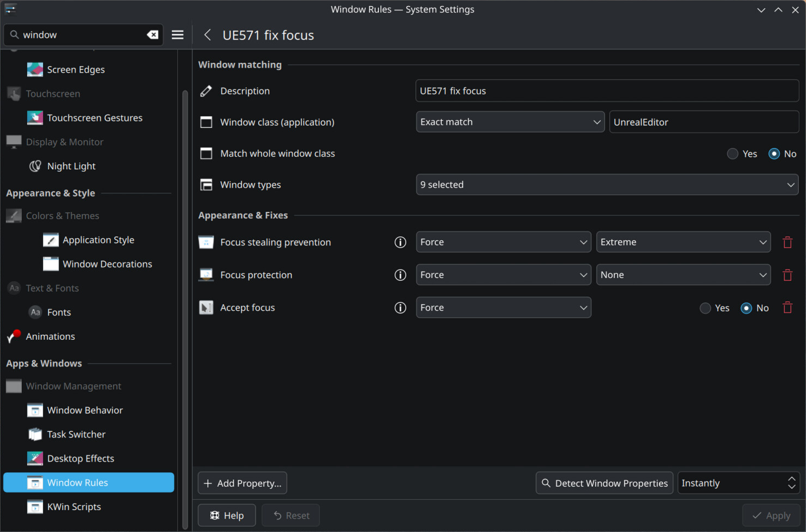Open the Window types selection dropdown
Image resolution: width=806 pixels, height=532 pixels.
pos(607,185)
